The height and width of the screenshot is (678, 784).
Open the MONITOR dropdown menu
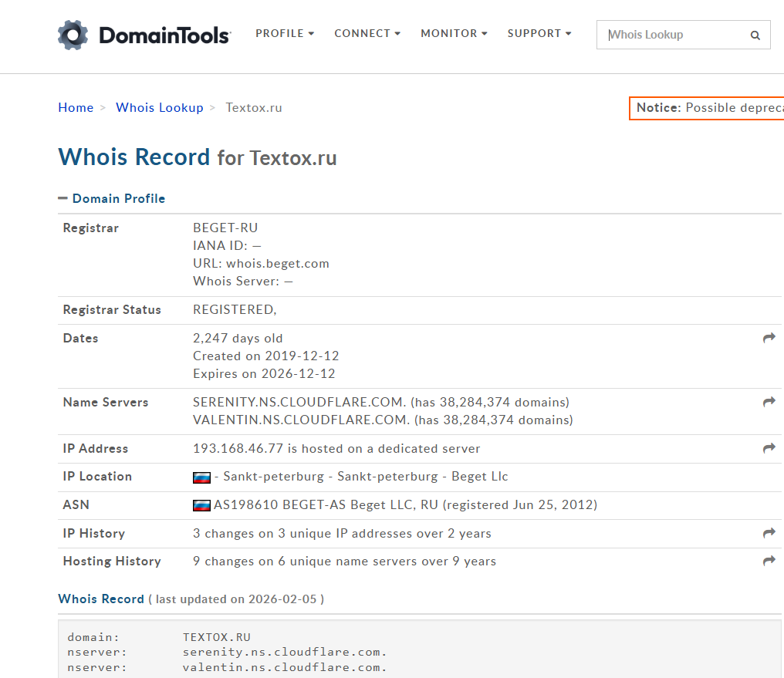(x=454, y=33)
